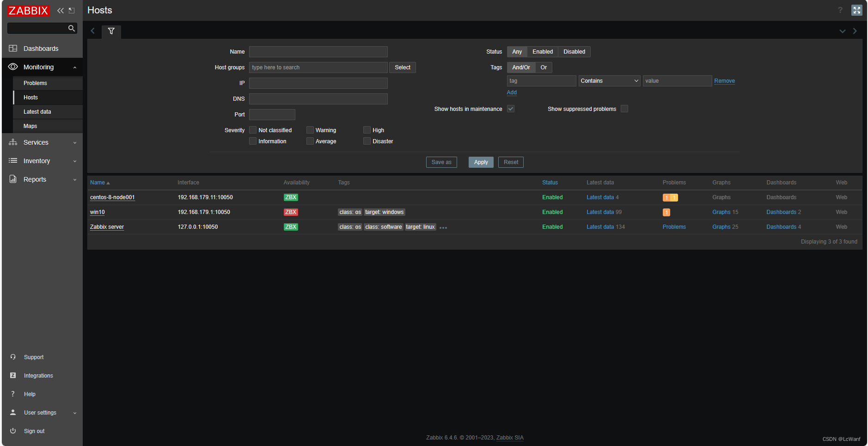
Task: Click the sidebar search magnifier icon
Action: [x=71, y=29]
